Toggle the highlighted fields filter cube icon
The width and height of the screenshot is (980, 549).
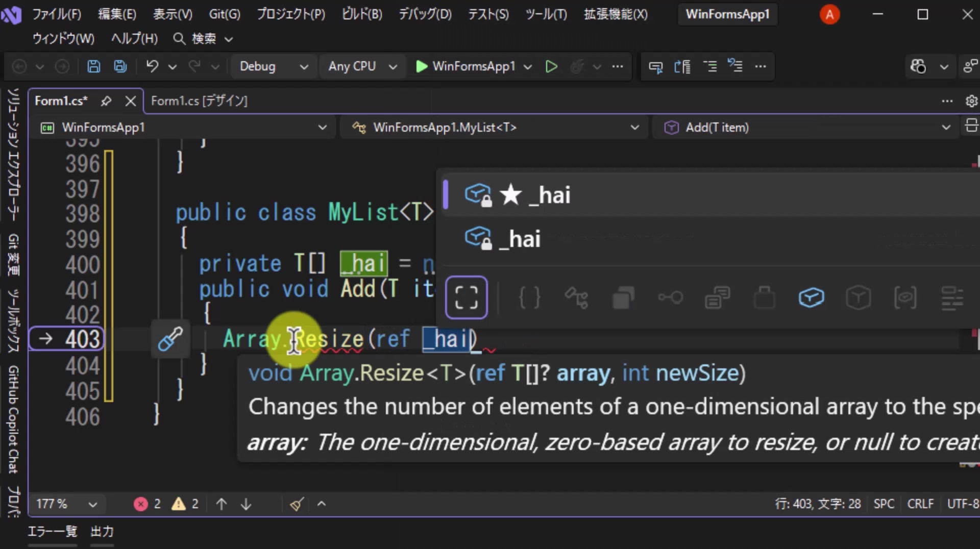811,297
